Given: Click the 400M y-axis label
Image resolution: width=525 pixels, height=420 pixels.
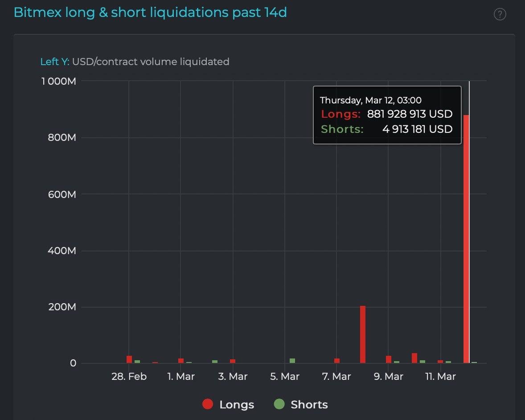Looking at the screenshot, I should [x=62, y=251].
